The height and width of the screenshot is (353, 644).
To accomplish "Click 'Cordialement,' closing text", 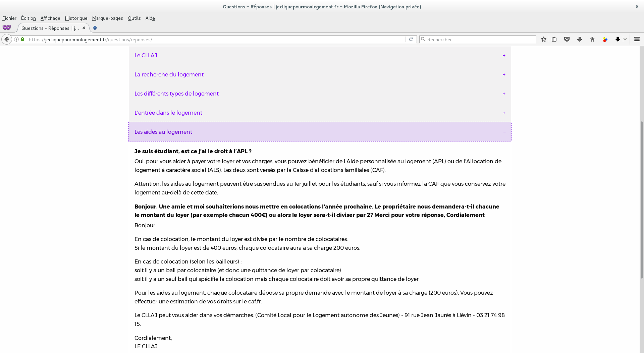I will point(153,338).
